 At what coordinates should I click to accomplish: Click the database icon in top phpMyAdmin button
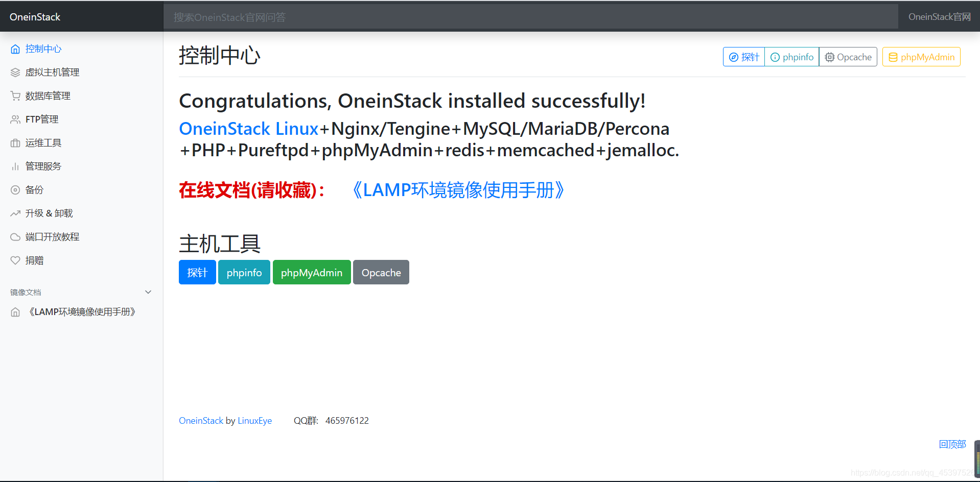click(x=893, y=57)
